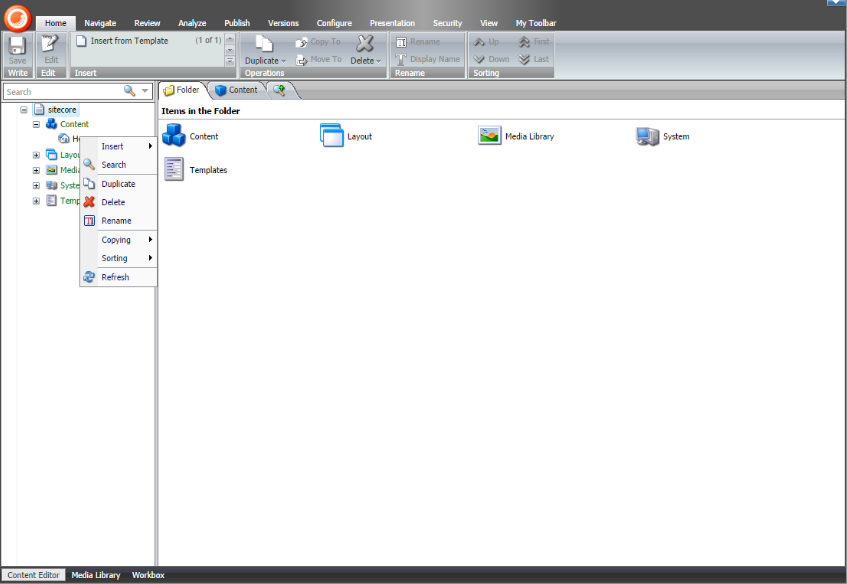This screenshot has height=584, width=847.
Task: Click the search tab with magnifier icon
Action: [279, 90]
